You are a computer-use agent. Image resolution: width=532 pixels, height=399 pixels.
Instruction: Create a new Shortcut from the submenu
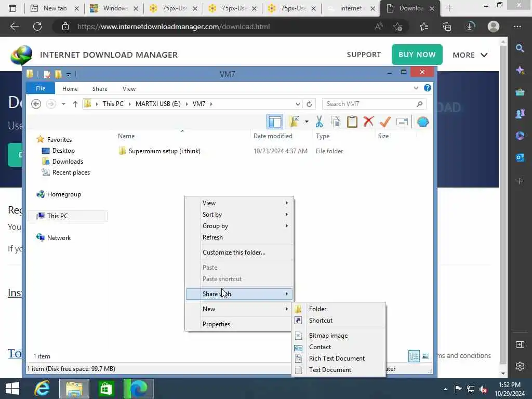(x=338, y=320)
